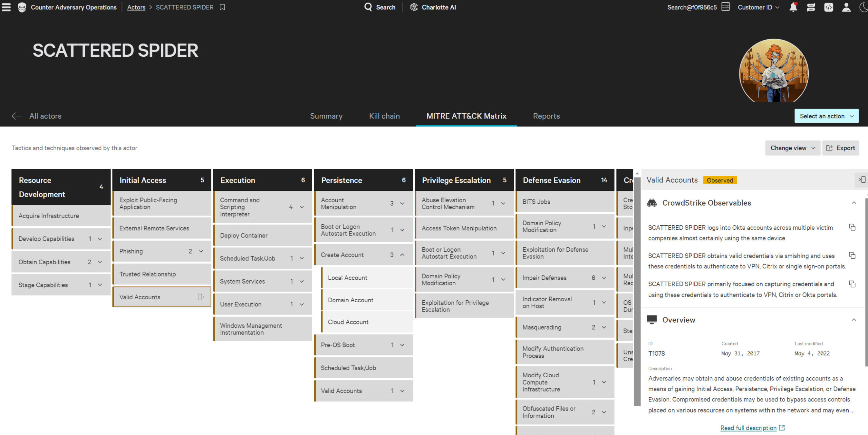868x435 pixels.
Task: Select the Local Account sub-technique
Action: click(x=367, y=278)
